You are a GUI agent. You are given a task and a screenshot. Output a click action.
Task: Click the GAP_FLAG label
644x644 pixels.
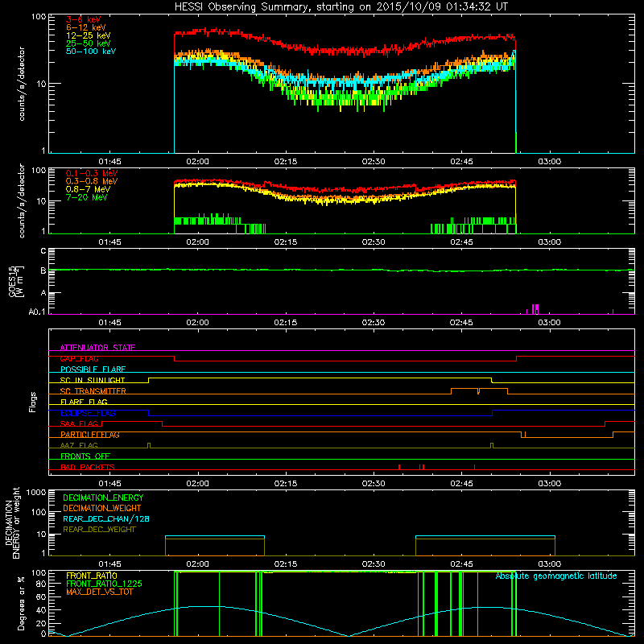click(x=79, y=358)
